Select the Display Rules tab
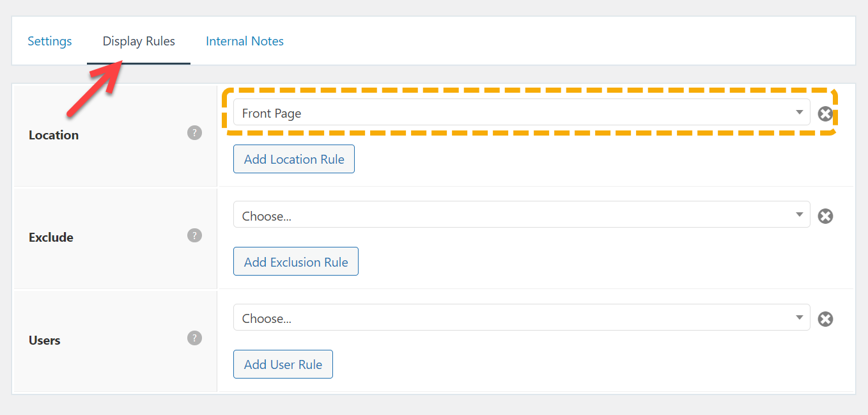This screenshot has width=868, height=415. (x=139, y=41)
